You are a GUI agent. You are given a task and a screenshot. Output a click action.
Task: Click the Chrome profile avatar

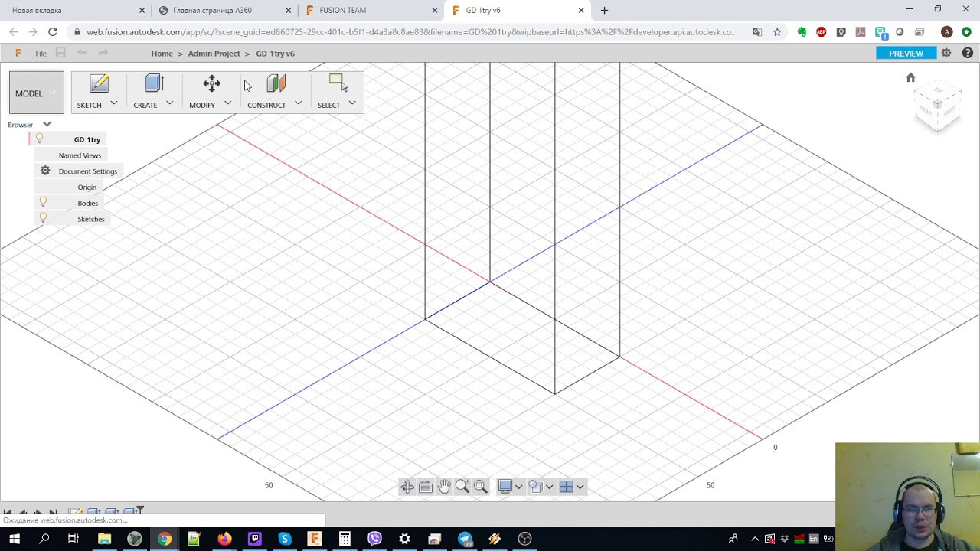click(947, 32)
